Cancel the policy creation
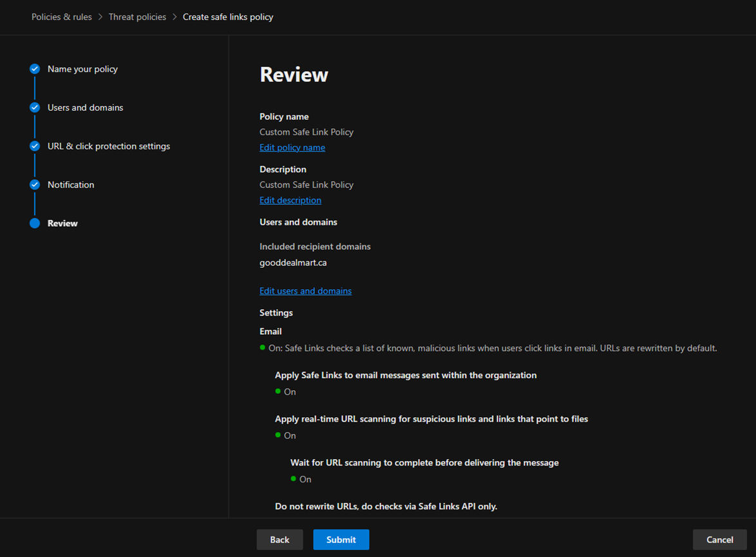Viewport: 756px width, 557px height. [x=720, y=540]
